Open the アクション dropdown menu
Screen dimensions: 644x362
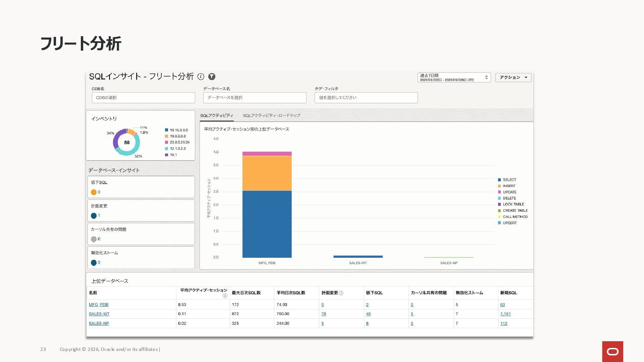[x=513, y=77]
